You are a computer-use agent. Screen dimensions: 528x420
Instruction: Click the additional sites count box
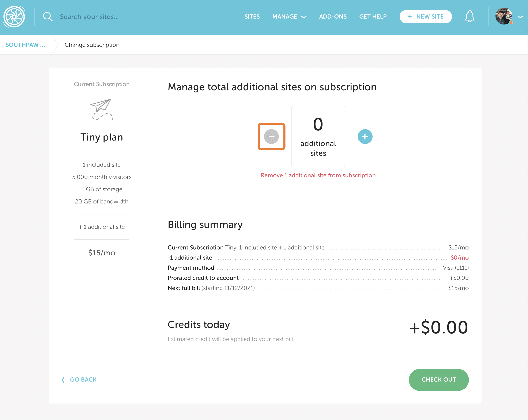click(318, 136)
